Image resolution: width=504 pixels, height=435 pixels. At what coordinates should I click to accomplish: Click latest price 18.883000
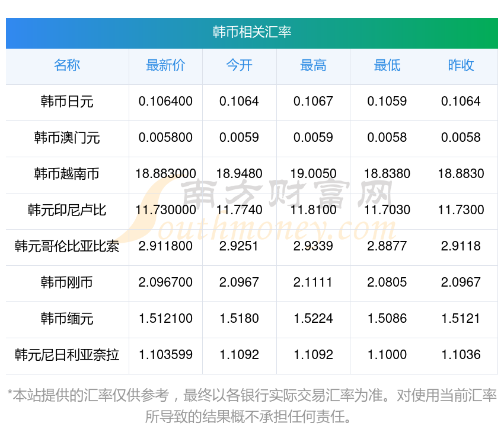coord(165,174)
